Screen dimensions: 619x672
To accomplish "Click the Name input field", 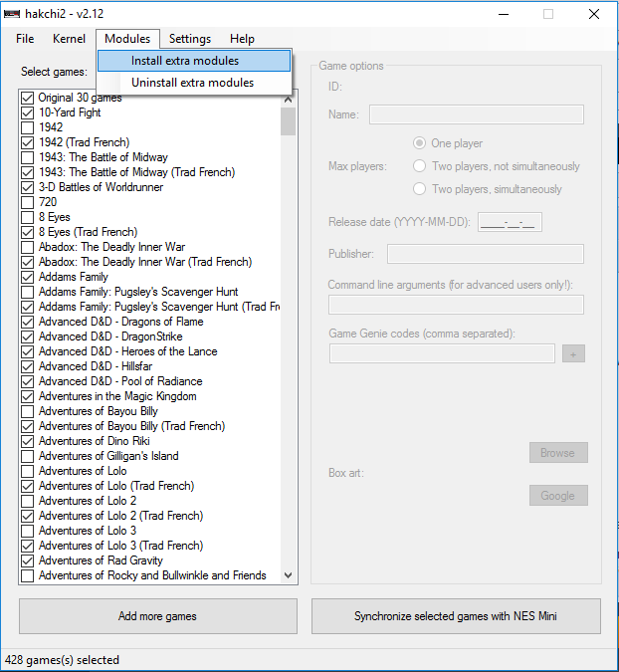I will coord(477,114).
